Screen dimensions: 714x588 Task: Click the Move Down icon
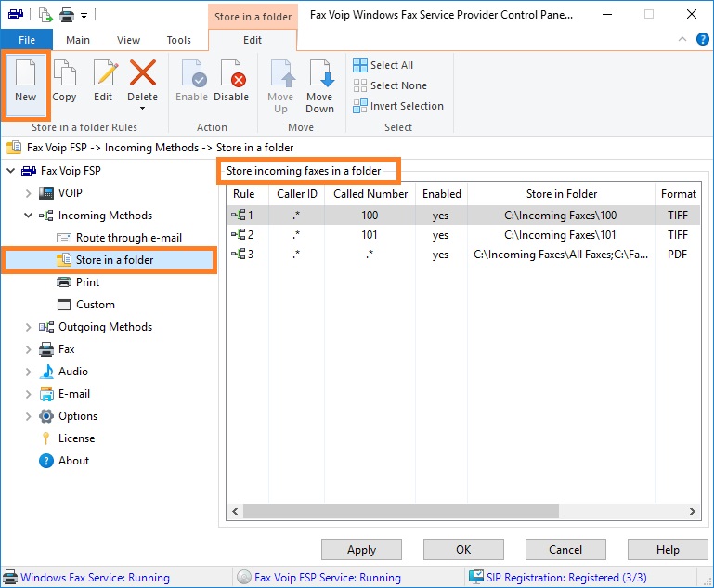[x=321, y=72]
